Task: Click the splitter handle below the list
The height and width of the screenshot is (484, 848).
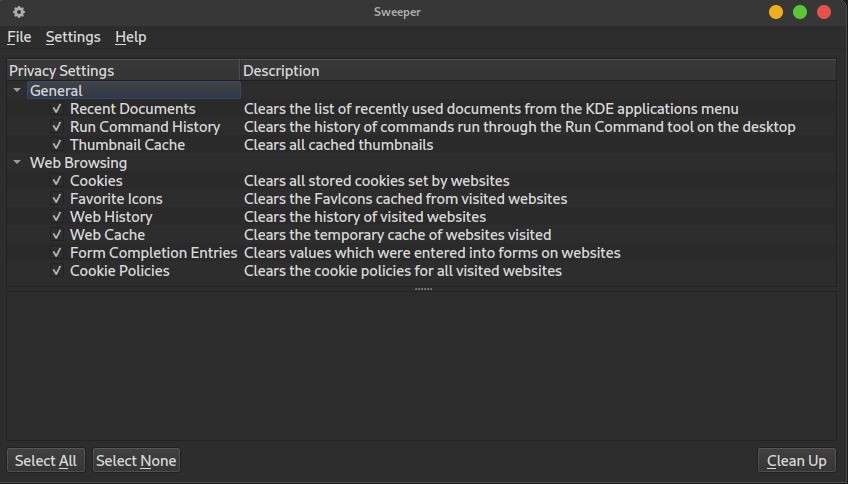Action: coord(423,289)
